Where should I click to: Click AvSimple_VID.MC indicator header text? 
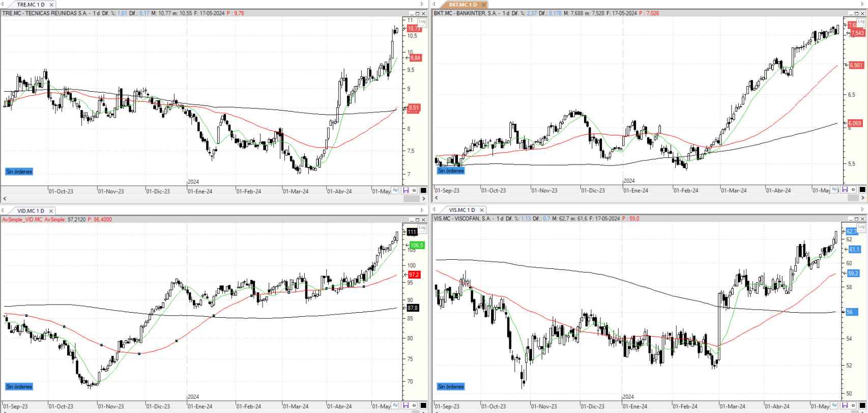pyautogui.click(x=22, y=219)
